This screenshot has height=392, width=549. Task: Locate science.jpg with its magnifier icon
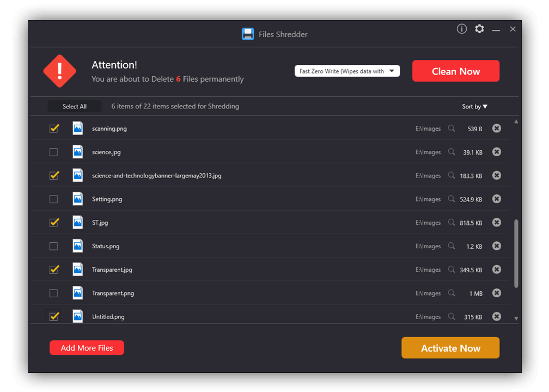[452, 152]
